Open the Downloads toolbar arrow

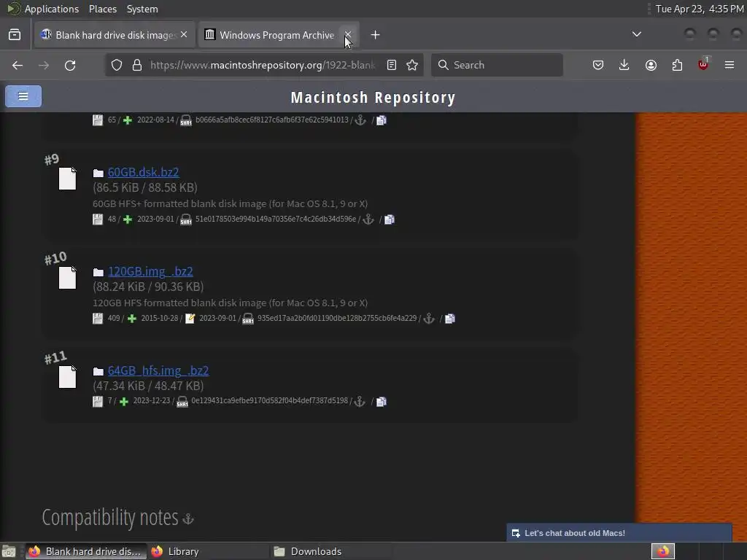point(624,65)
